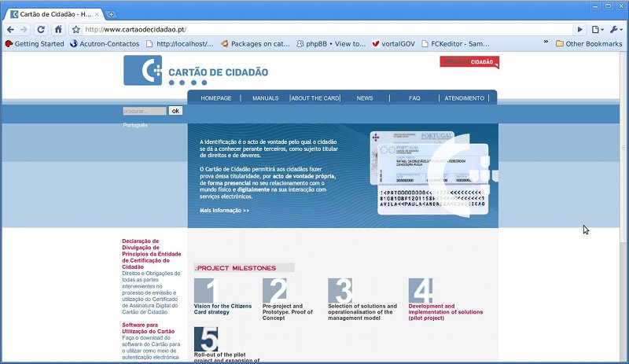Bookmark this page with the star icon
The image size is (629, 364).
tap(75, 30)
